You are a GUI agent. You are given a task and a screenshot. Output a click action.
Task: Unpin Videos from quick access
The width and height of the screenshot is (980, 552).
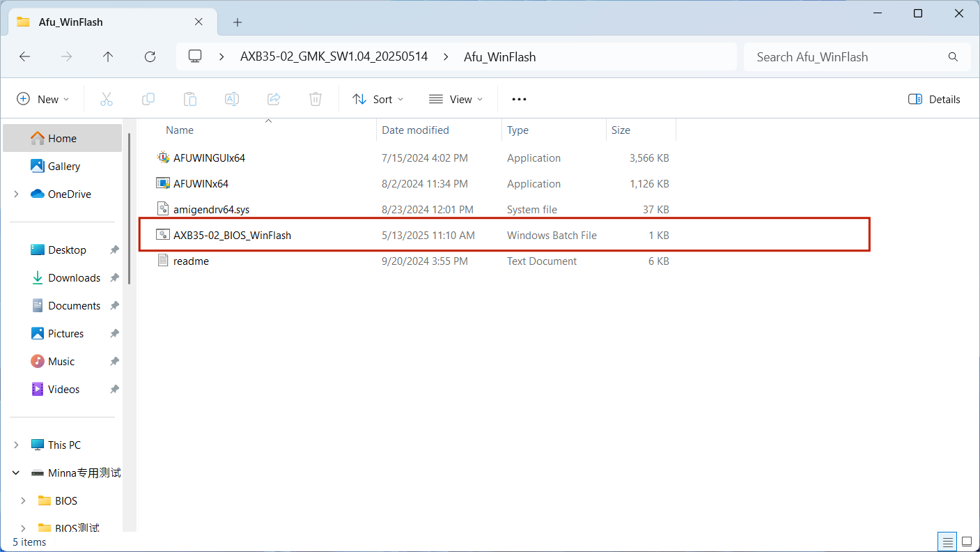tap(114, 390)
